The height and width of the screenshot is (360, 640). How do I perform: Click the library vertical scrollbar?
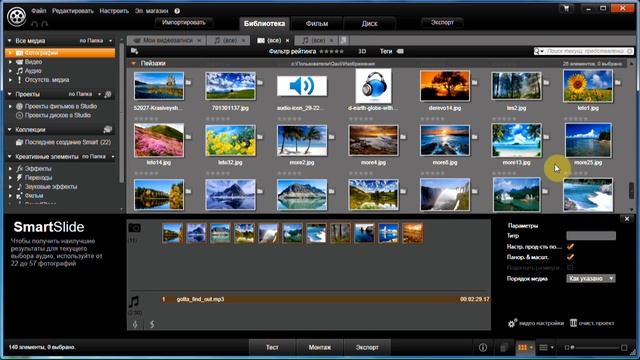click(x=632, y=191)
